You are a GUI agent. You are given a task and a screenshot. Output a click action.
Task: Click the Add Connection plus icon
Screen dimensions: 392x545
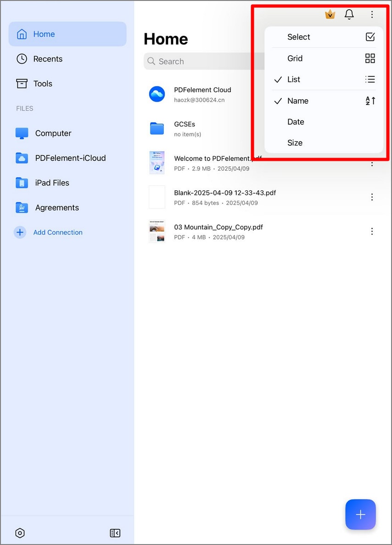pyautogui.click(x=20, y=232)
